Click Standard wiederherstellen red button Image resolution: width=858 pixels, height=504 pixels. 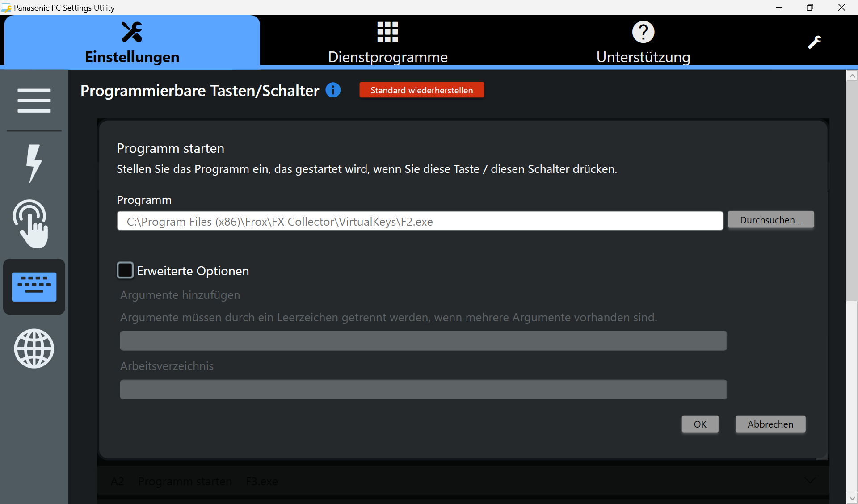pos(421,90)
